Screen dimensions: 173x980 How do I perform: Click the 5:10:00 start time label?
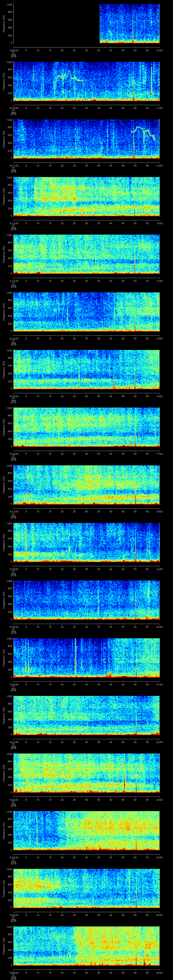coord(14,108)
